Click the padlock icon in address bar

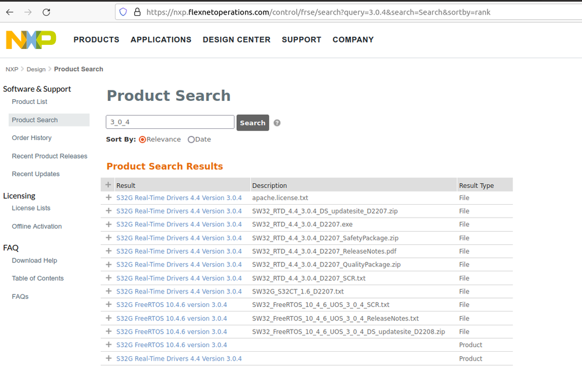click(138, 12)
